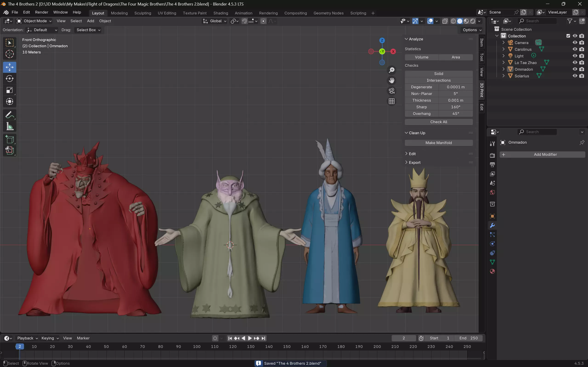This screenshot has width=588, height=367.
Task: Switch to rendered viewport shading
Action: (473, 21)
